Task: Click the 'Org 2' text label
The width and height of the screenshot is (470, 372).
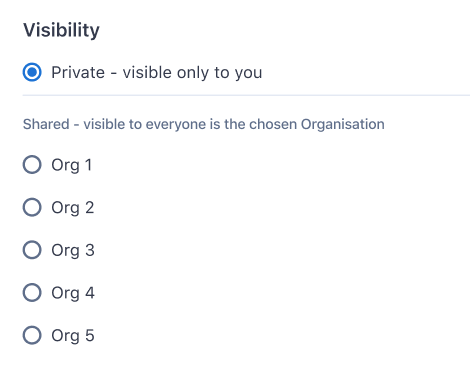Action: click(x=73, y=208)
